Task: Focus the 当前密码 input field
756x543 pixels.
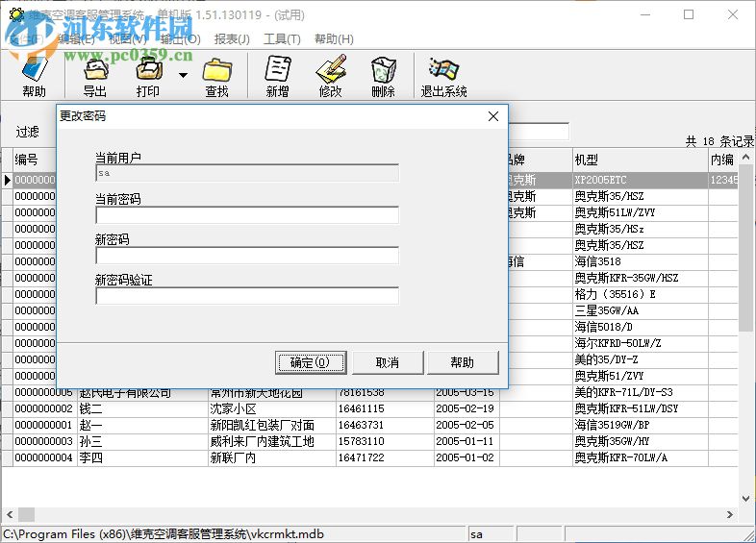Action: [247, 215]
